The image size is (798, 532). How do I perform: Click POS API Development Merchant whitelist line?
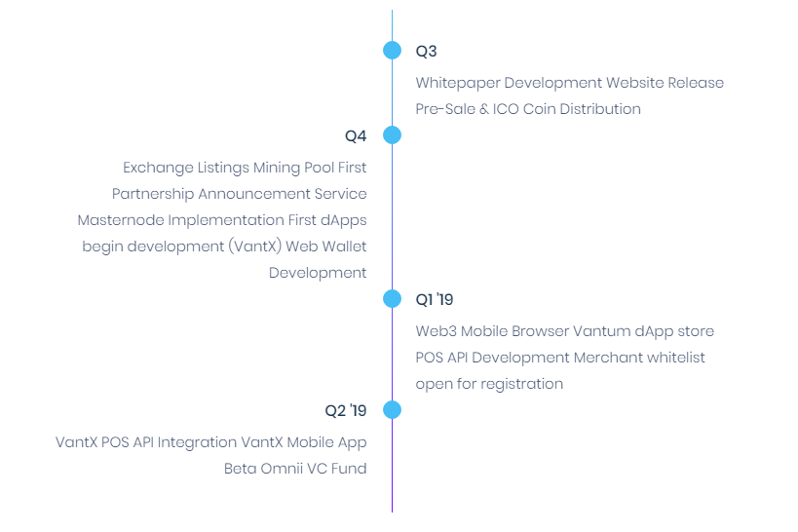coord(560,358)
